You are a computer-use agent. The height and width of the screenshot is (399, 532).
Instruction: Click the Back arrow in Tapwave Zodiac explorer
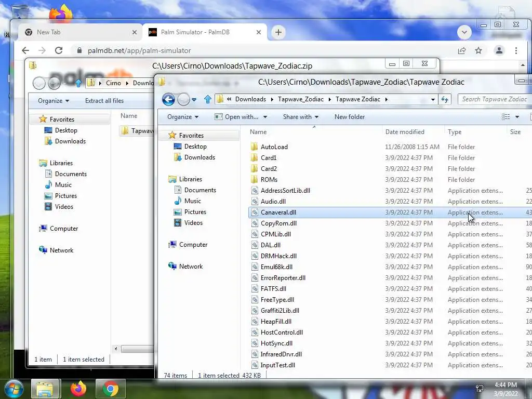point(168,99)
